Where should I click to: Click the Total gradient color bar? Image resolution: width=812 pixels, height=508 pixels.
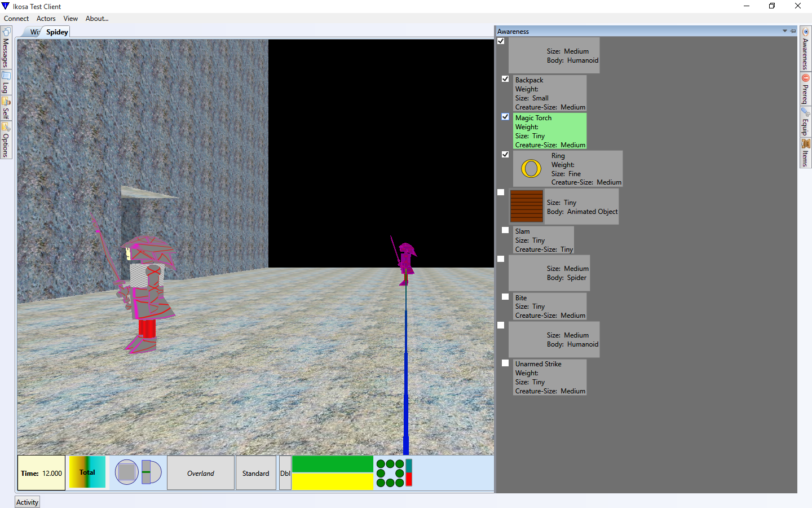click(87, 472)
